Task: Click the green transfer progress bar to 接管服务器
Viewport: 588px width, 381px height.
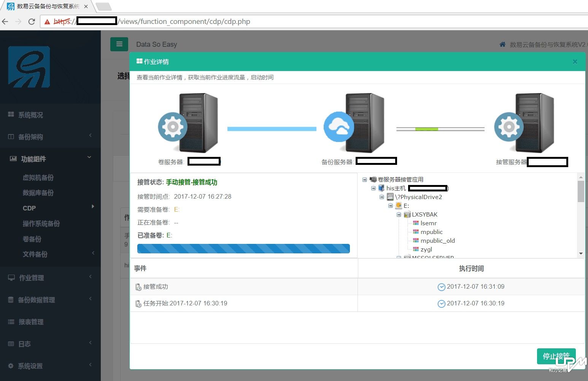Action: pos(440,129)
